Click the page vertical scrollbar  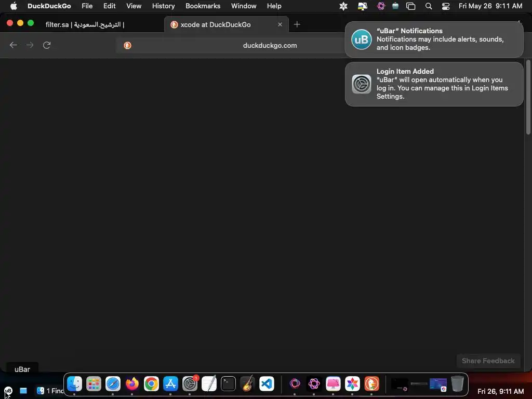click(x=528, y=97)
